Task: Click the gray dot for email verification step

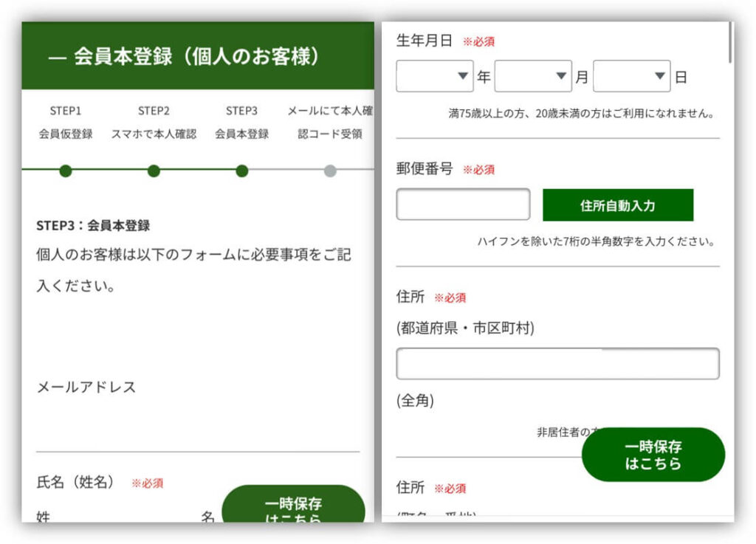Action: [x=330, y=171]
